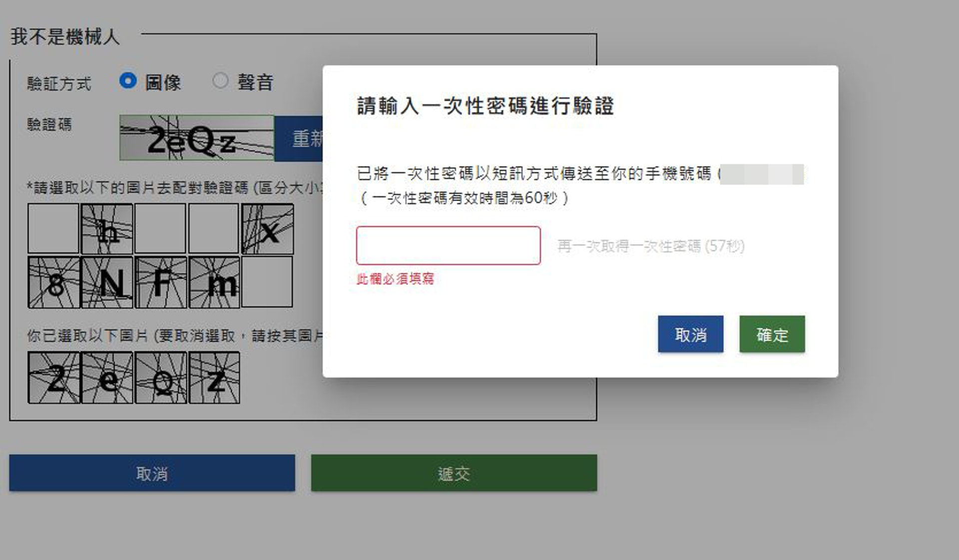Deselect the chosen 'e' tile
Image resolution: width=959 pixels, height=560 pixels.
pyautogui.click(x=107, y=377)
